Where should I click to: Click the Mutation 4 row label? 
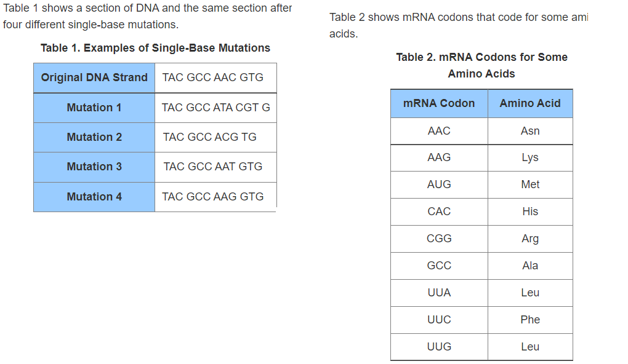[x=94, y=197]
